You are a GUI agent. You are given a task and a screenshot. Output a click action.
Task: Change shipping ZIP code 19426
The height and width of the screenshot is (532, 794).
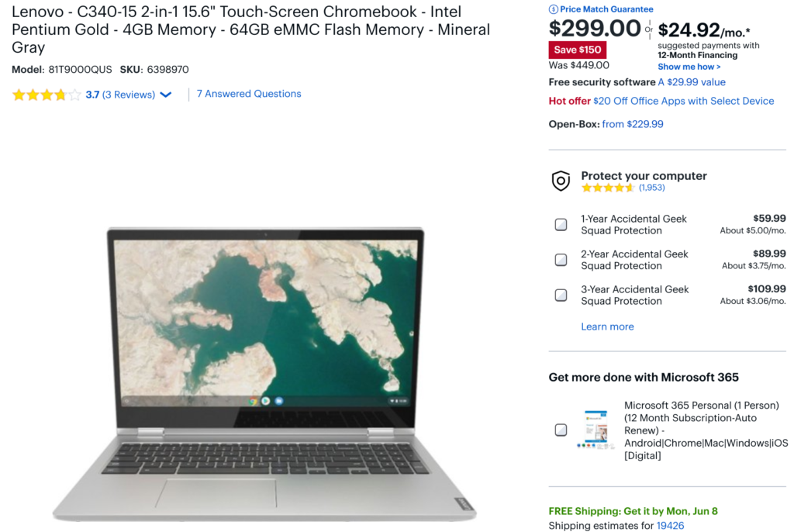(x=670, y=526)
